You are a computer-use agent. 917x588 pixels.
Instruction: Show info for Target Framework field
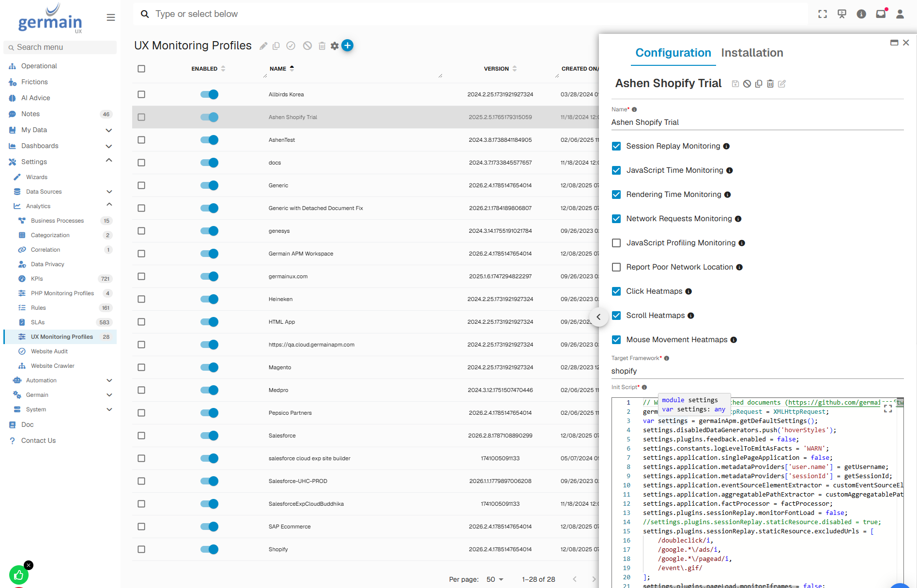click(x=667, y=359)
